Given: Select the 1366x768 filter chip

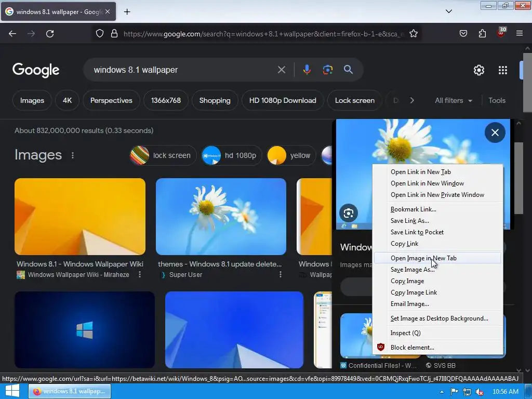Looking at the screenshot, I should click(x=166, y=100).
